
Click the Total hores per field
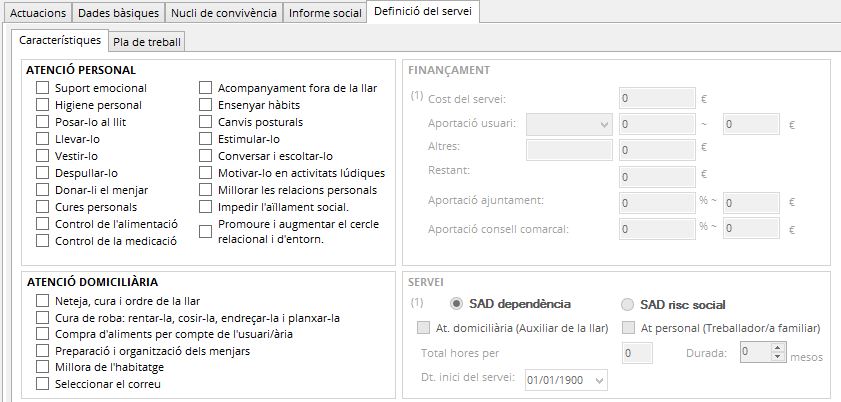tap(636, 353)
